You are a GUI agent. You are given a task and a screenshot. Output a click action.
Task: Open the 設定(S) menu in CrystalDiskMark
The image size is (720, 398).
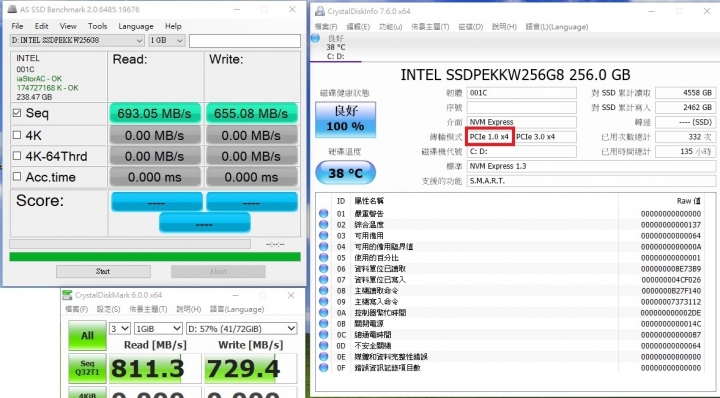pos(108,309)
